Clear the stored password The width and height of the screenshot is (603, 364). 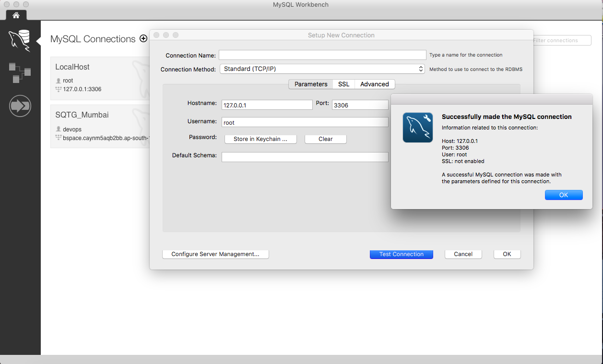[326, 139]
